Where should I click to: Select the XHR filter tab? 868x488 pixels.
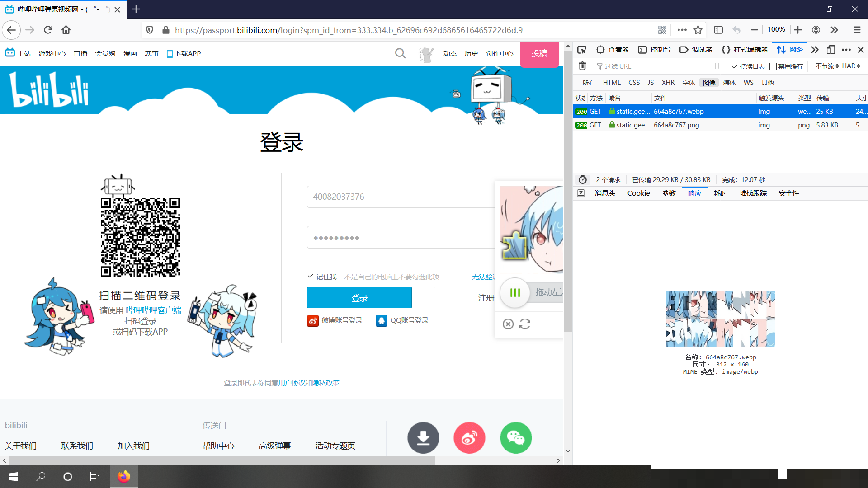668,83
